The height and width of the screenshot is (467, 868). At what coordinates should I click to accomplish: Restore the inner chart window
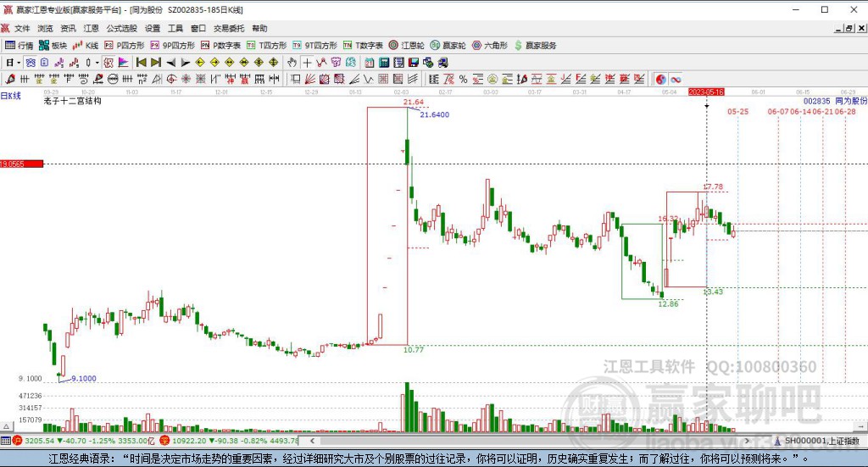coord(849,28)
